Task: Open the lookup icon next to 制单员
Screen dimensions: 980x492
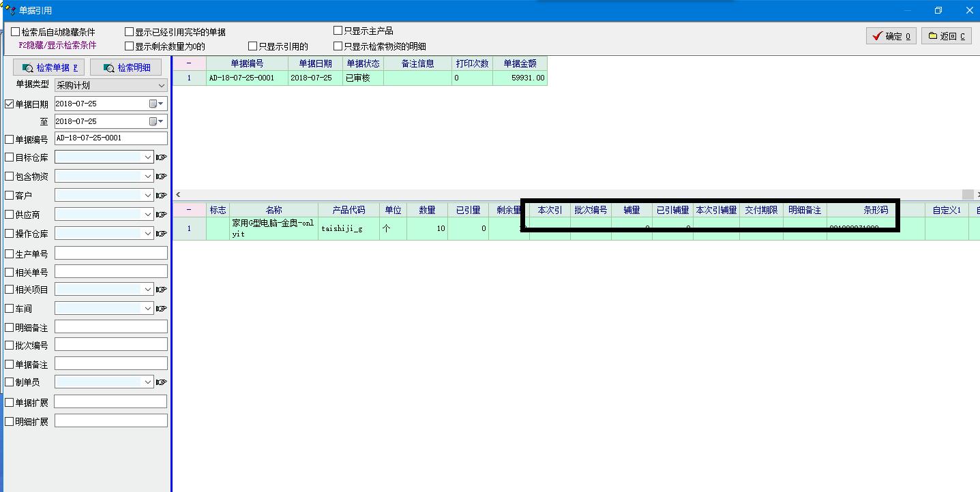Action: click(x=161, y=382)
